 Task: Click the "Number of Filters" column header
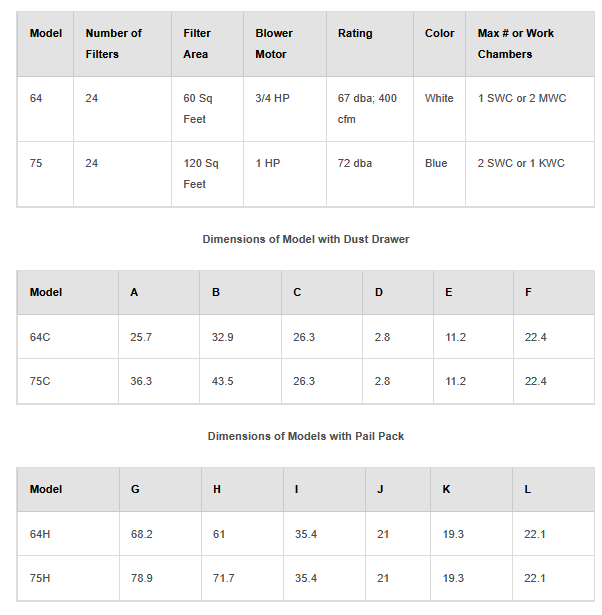(113, 43)
